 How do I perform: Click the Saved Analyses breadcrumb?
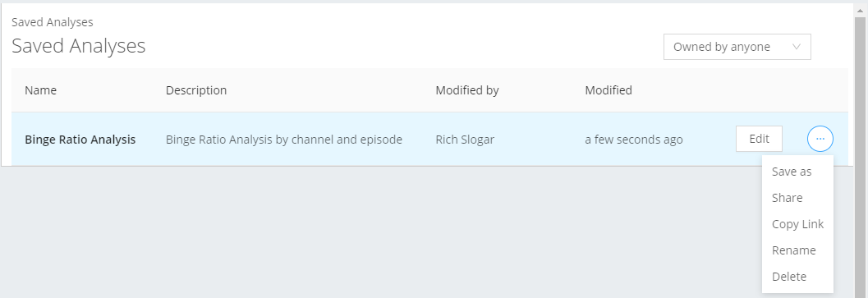coord(52,22)
